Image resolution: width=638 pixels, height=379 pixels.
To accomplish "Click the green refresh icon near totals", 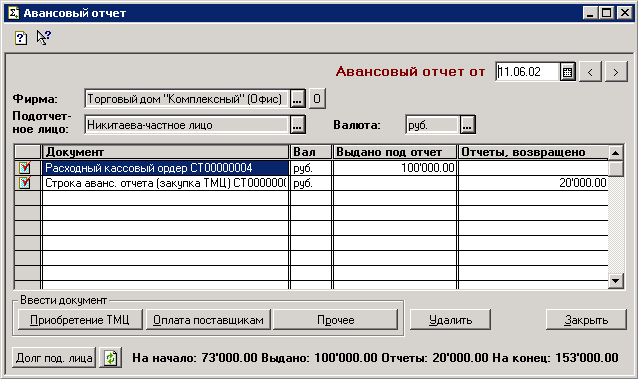I will coord(111,358).
